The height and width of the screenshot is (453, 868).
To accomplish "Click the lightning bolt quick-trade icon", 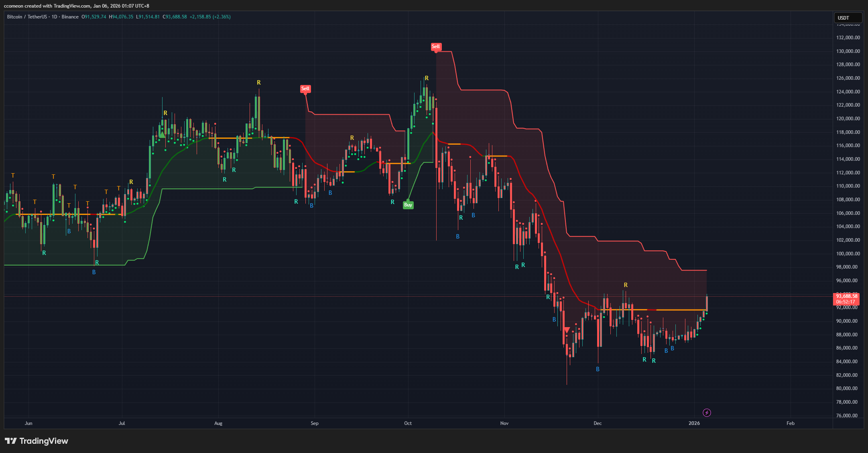I will coord(707,412).
